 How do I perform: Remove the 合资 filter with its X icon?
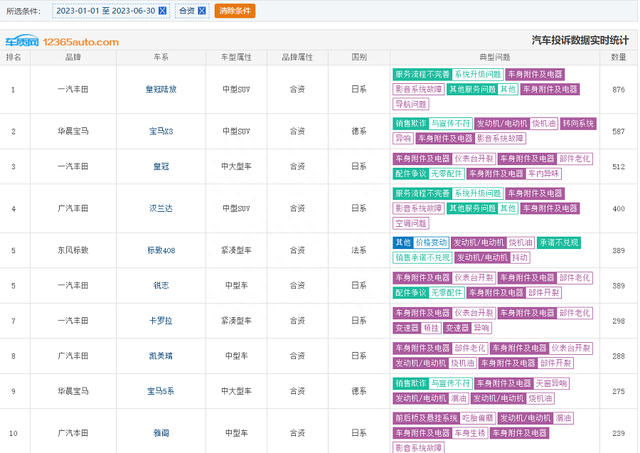202,11
